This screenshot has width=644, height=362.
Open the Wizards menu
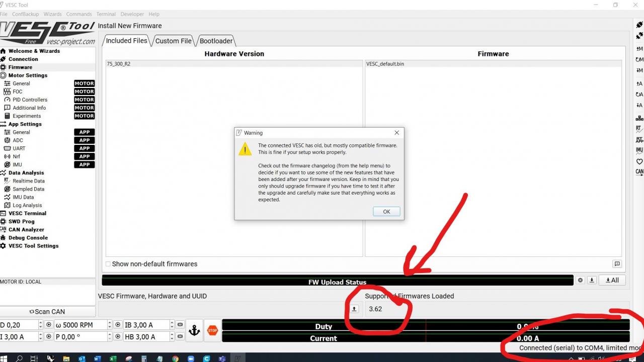pyautogui.click(x=52, y=14)
